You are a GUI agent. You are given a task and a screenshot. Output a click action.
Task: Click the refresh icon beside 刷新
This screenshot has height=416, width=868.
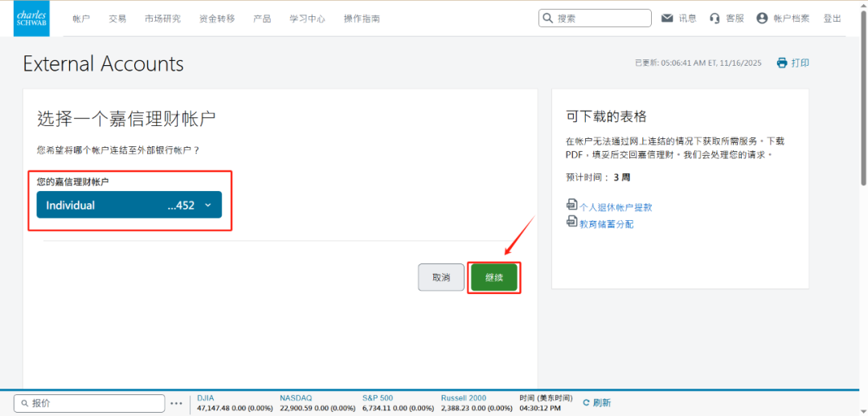[586, 402]
